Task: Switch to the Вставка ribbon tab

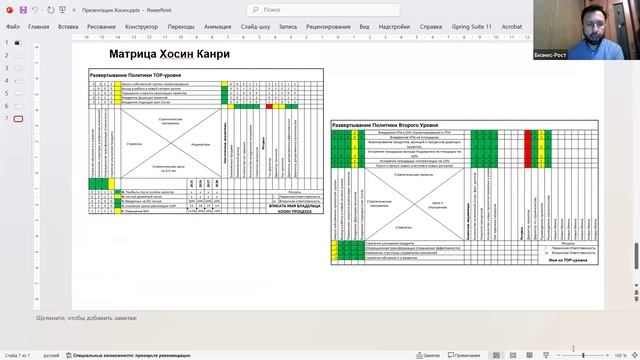Action: tap(68, 27)
